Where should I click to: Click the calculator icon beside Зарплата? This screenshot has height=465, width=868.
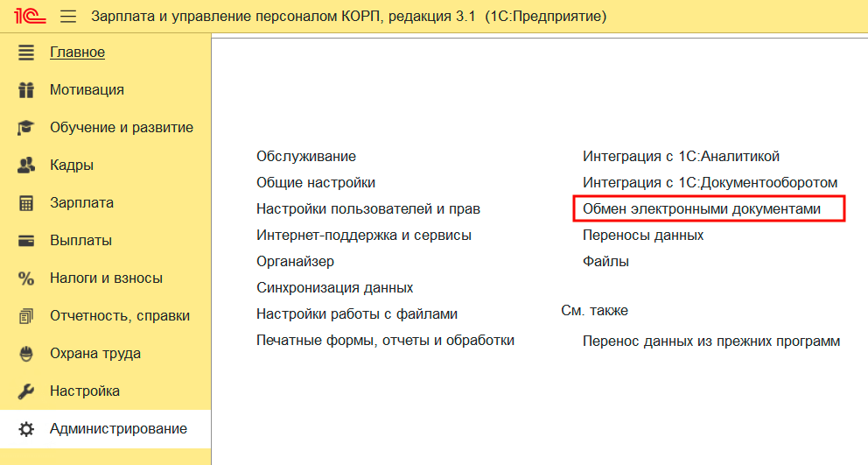click(x=26, y=202)
